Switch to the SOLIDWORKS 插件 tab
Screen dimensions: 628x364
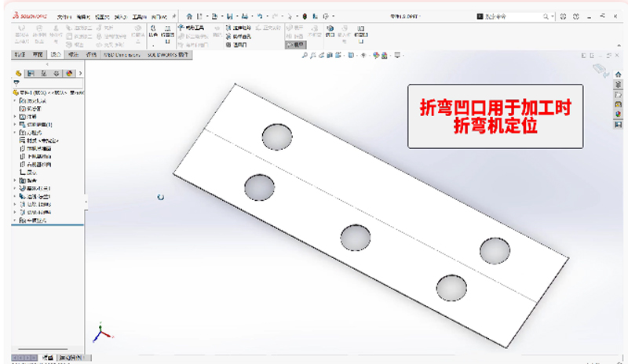pos(167,55)
